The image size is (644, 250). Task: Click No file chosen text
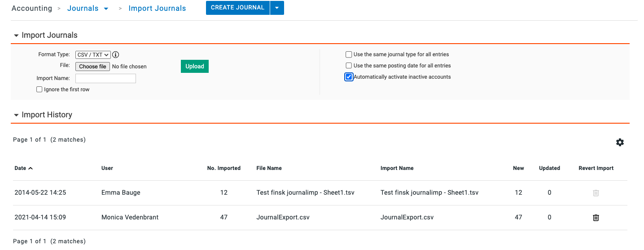click(129, 67)
